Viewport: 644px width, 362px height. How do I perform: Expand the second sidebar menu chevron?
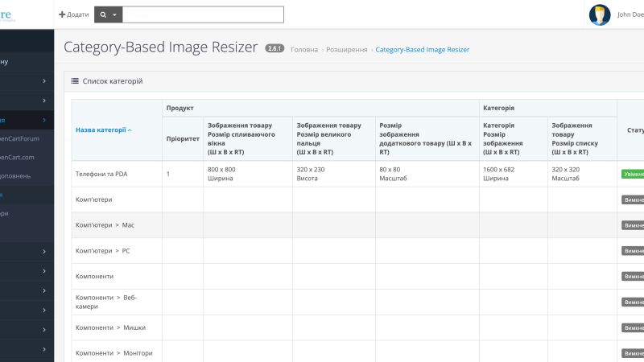pos(44,101)
